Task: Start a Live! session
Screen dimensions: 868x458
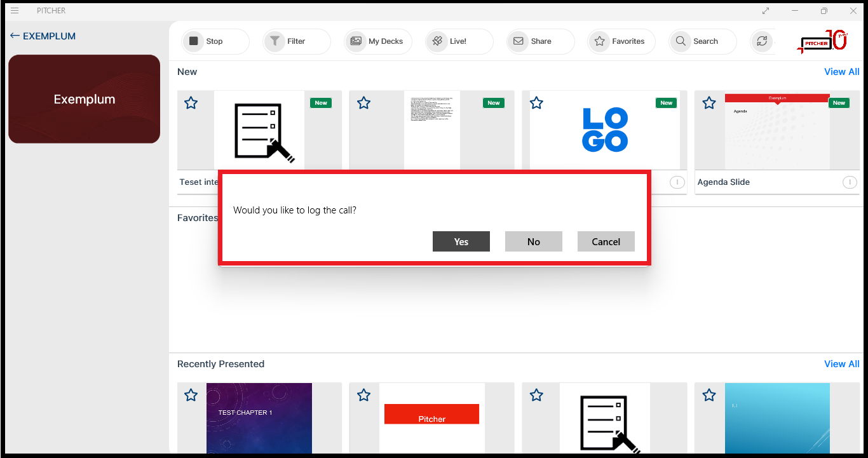Action: click(x=459, y=41)
